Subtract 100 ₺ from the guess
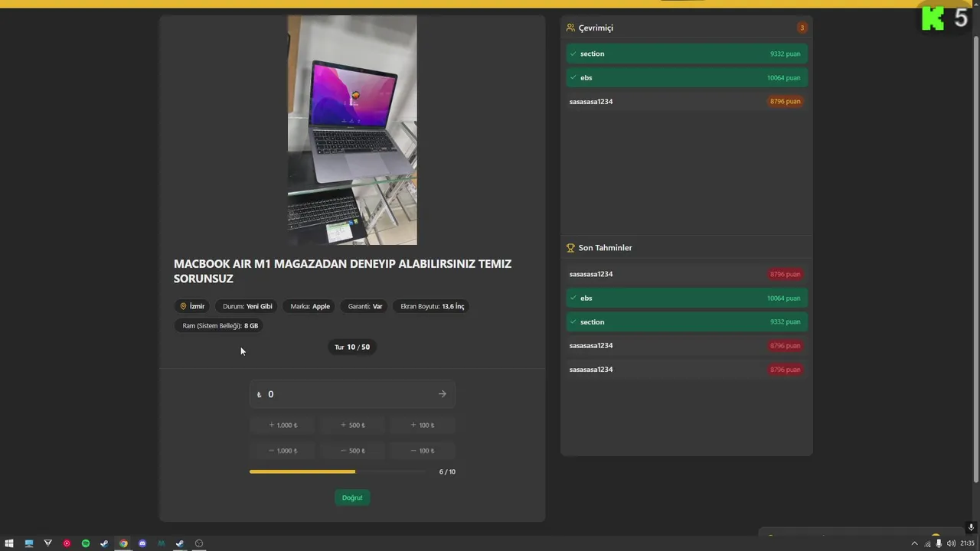This screenshot has width=980, height=551. click(x=423, y=451)
